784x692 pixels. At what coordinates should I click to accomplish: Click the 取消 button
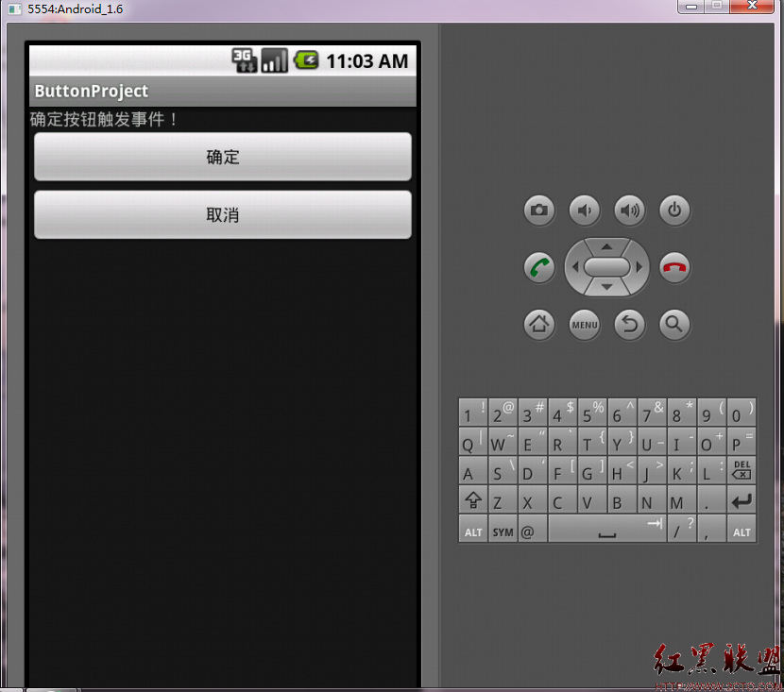(223, 214)
